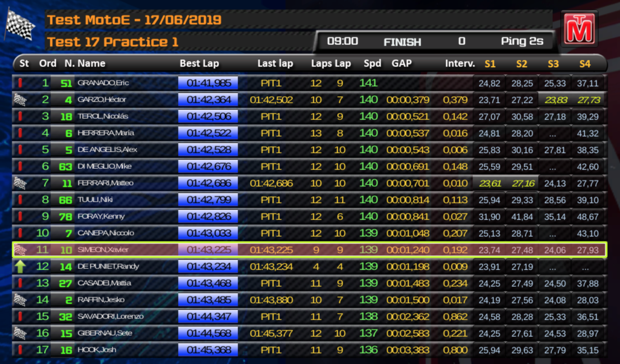Click rider number 63
Image resolution: width=620 pixels, height=364 pixels.
65,167
